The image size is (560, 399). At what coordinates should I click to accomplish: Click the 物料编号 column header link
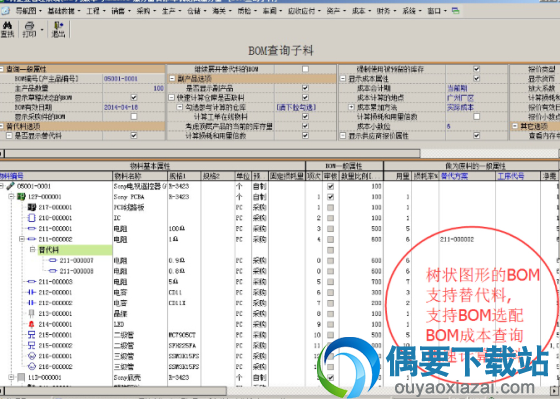11,176
